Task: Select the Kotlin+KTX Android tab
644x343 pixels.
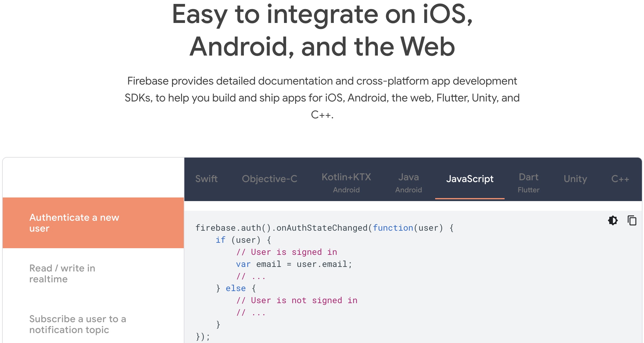Action: [x=346, y=182]
